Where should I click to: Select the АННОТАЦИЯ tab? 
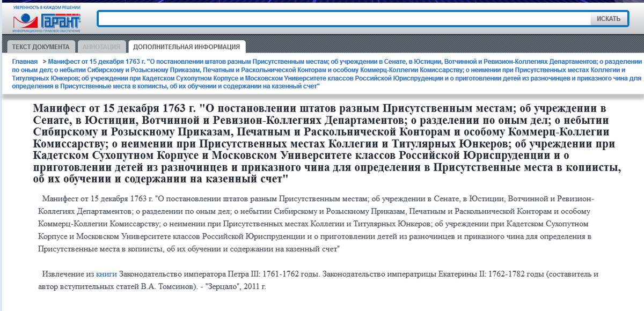102,47
